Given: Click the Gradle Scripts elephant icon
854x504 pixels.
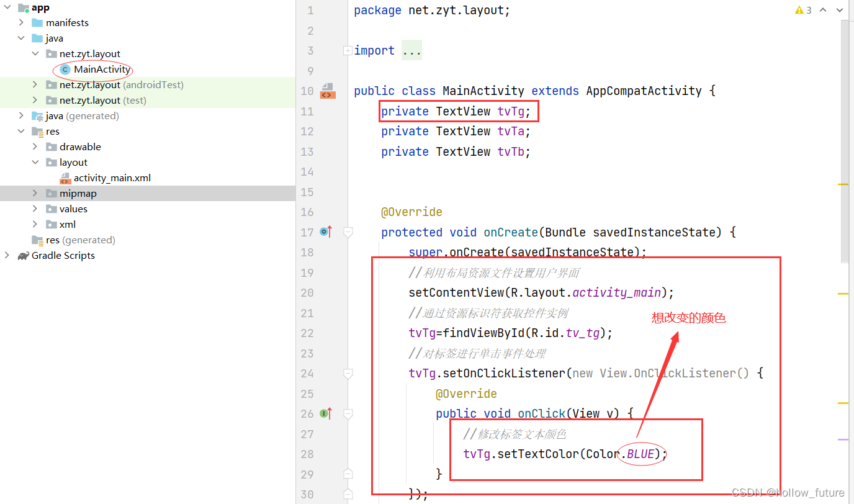Looking at the screenshot, I should point(23,255).
